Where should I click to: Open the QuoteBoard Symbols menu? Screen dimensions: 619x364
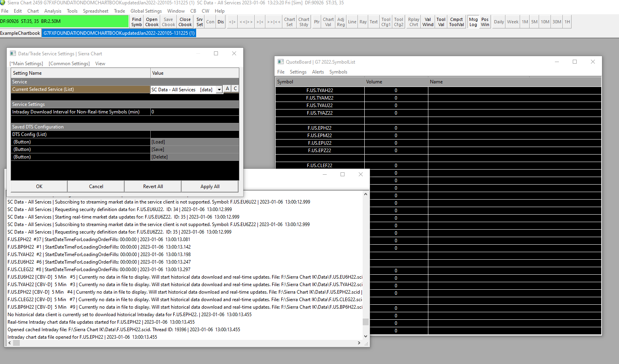point(338,72)
